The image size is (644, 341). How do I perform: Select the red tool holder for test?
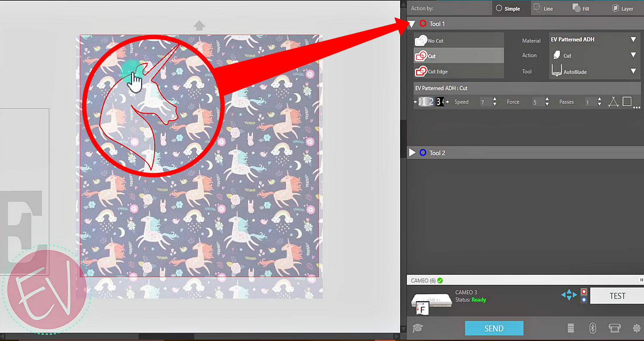[x=583, y=291]
